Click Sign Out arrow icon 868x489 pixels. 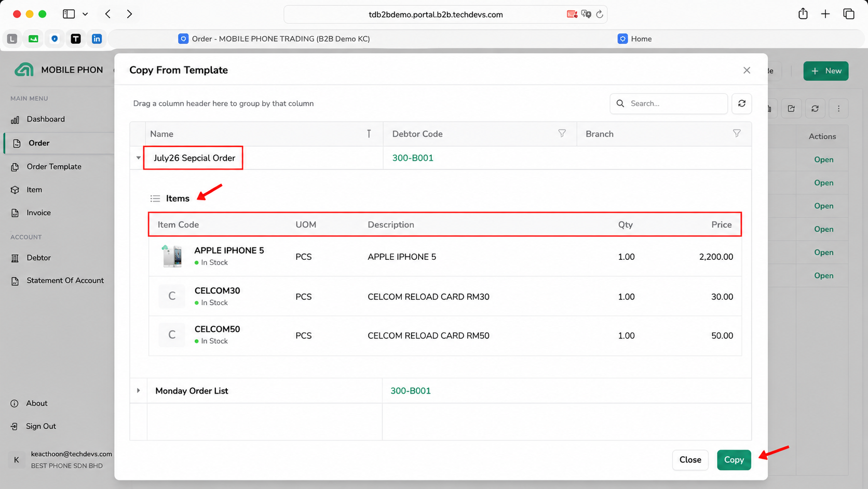point(15,426)
